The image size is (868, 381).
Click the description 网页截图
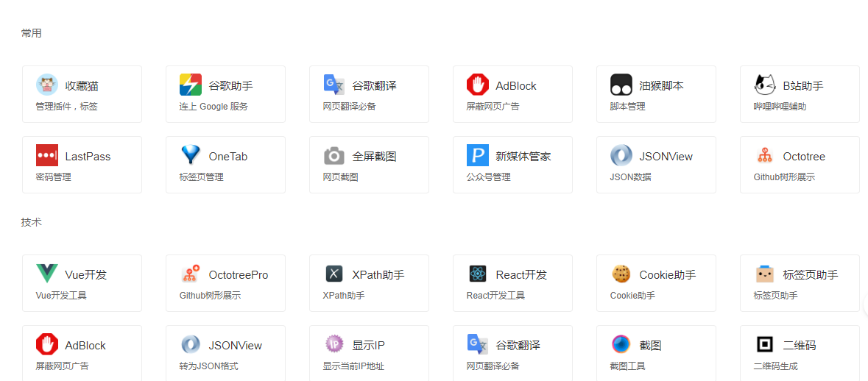340,177
